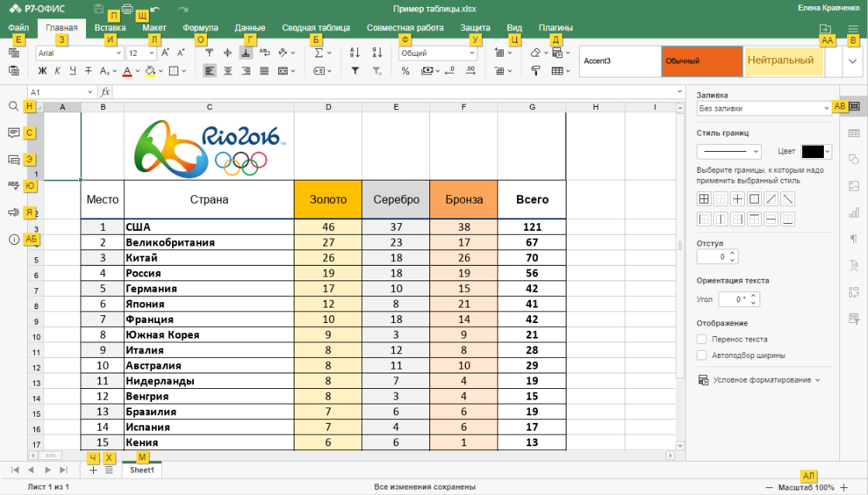Open the search icon in left sidebar
Viewport: 868px width, 495px height.
pos(14,106)
